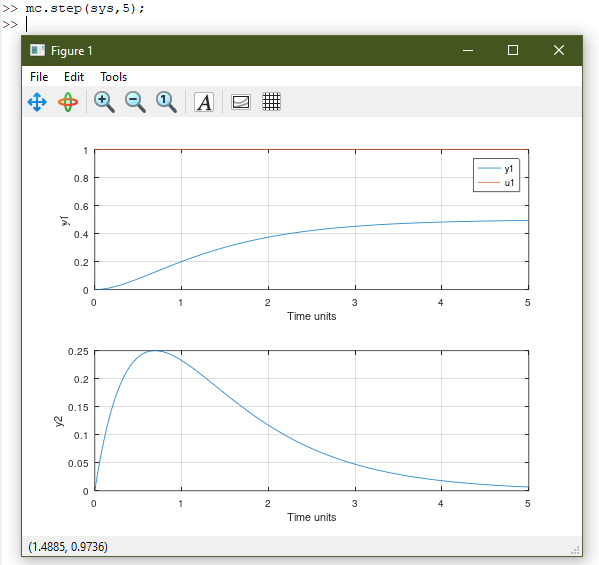The height and width of the screenshot is (565, 599).
Task: Open the Tools menu
Action: [113, 77]
